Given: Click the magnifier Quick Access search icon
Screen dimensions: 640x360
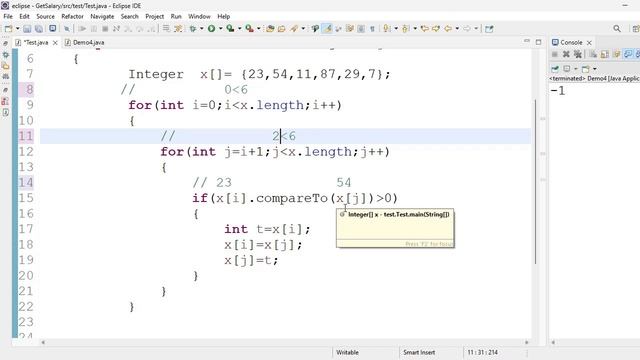Looking at the screenshot, I should [617, 29].
